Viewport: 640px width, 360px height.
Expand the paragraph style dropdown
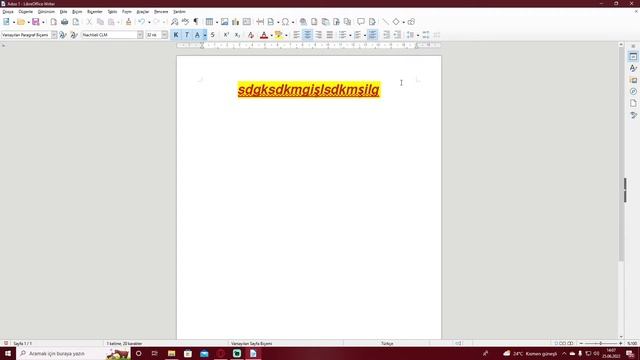click(x=54, y=35)
